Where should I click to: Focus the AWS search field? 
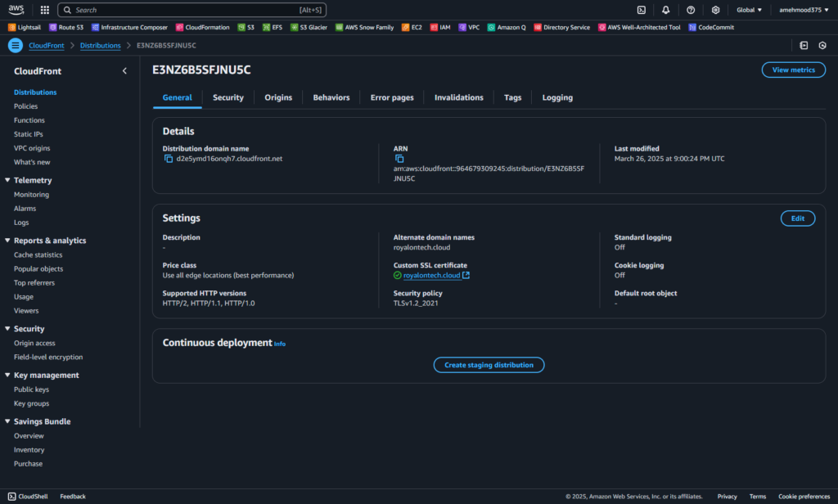[191, 10]
